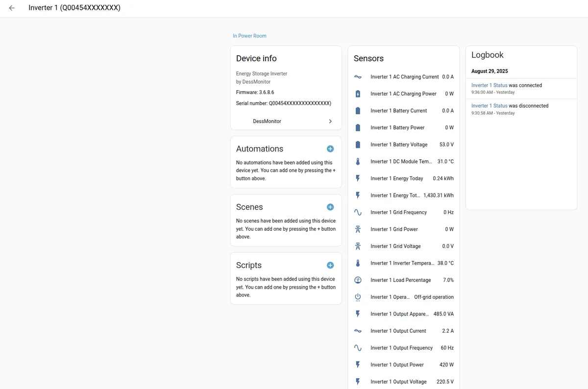Open Inverter 1 Grid Voltage sensor
The image size is (588, 389).
[404, 246]
